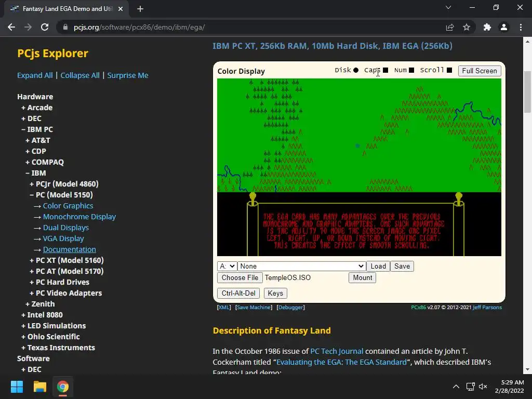532x399 pixels.
Task: Click the browser forward arrow
Action: (x=28, y=27)
